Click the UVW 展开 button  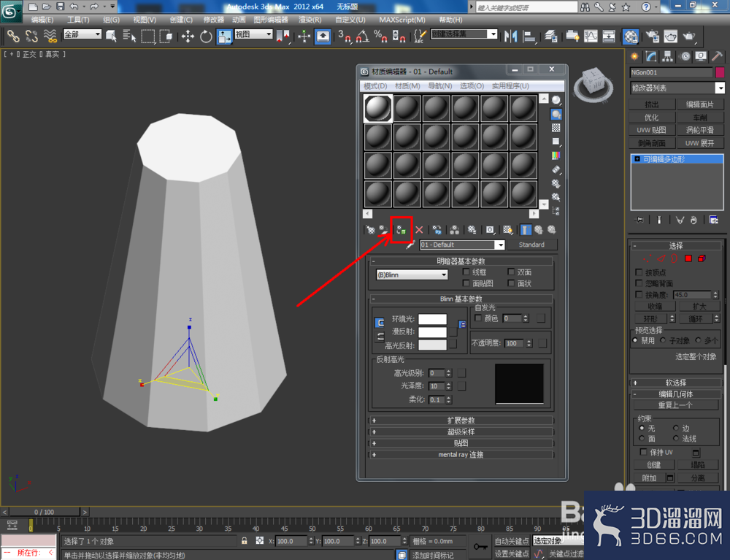[x=700, y=143]
